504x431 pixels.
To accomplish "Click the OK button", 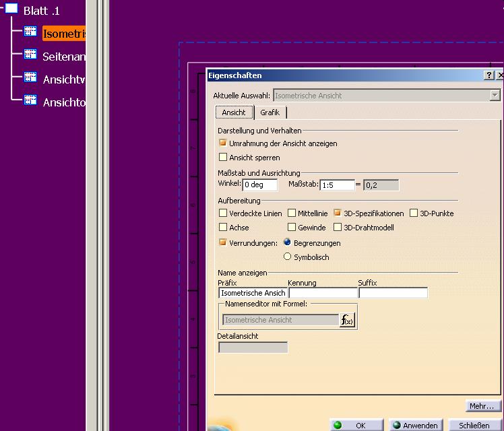I will pyautogui.click(x=357, y=425).
